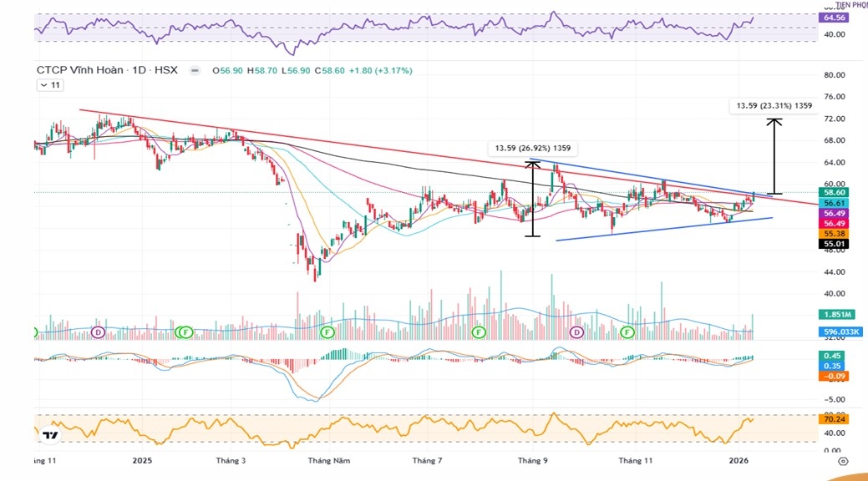Open the chart settings gear icon
The width and height of the screenshot is (868, 481).
coord(843,460)
